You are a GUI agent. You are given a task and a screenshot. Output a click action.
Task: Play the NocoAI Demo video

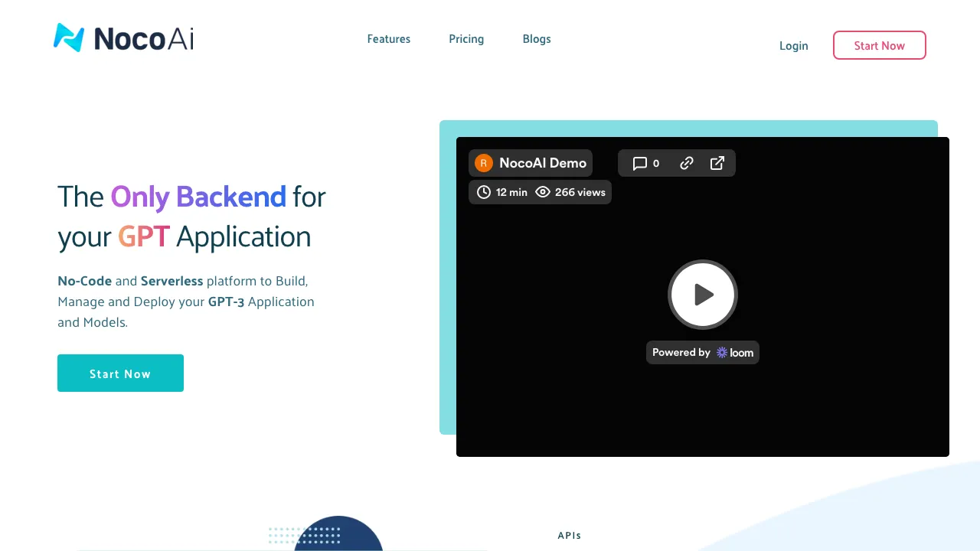tap(703, 295)
